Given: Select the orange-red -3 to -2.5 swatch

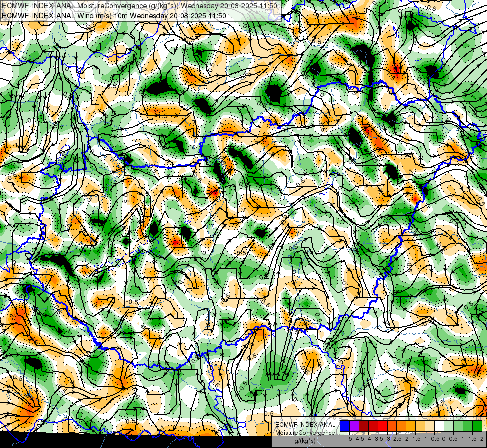Looking at the screenshot, I should 392,426.
